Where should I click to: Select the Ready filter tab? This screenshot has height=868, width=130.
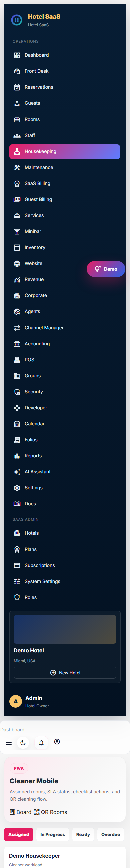[x=83, y=834]
